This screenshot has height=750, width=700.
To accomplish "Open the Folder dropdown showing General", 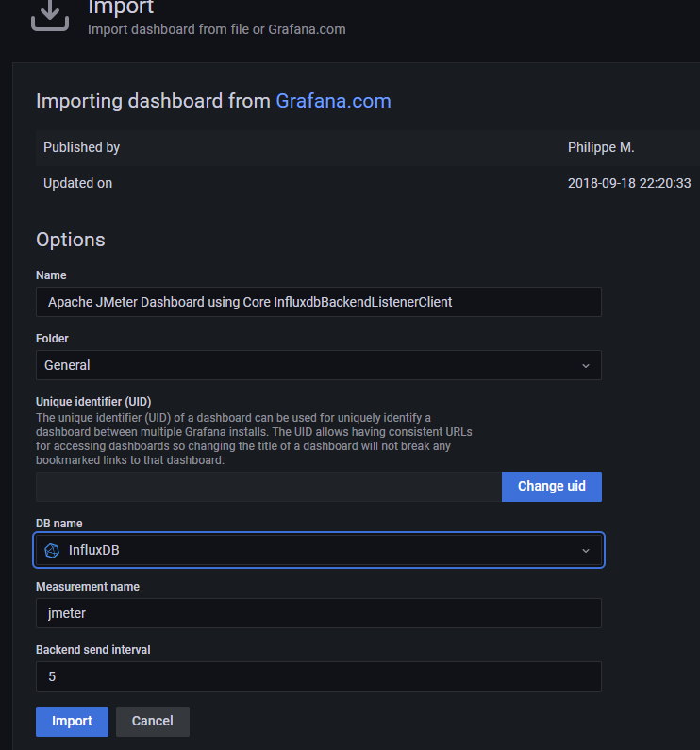I will [x=318, y=365].
